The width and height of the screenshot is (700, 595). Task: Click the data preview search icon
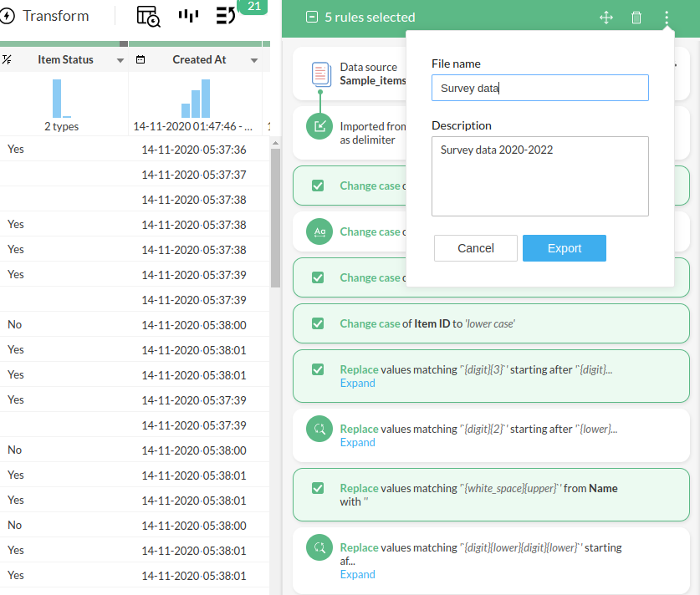click(148, 16)
